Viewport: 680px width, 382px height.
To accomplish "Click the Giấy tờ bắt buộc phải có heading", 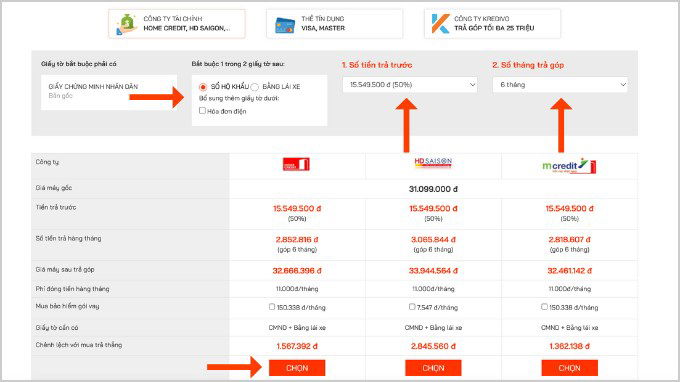I will point(79,64).
